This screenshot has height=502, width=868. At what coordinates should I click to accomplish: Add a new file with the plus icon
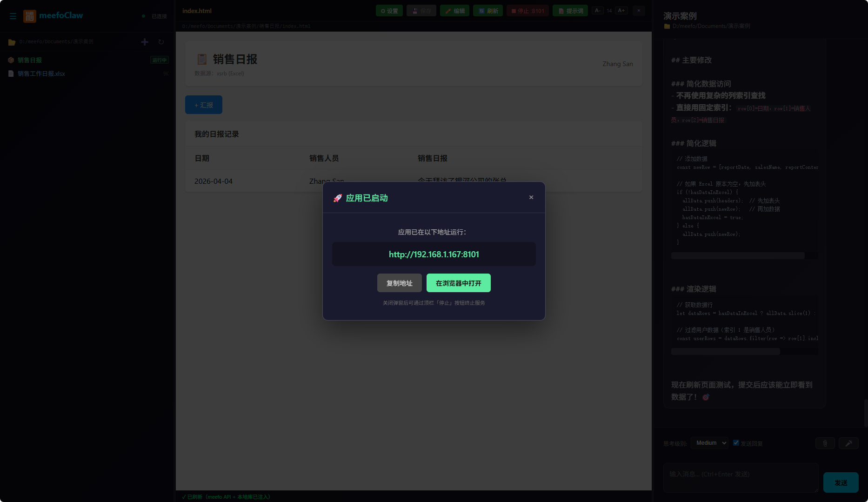145,41
